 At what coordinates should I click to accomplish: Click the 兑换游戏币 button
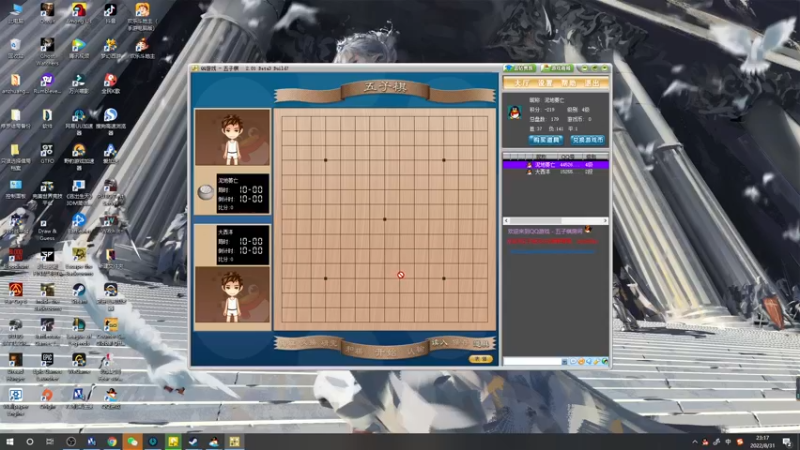click(x=588, y=140)
